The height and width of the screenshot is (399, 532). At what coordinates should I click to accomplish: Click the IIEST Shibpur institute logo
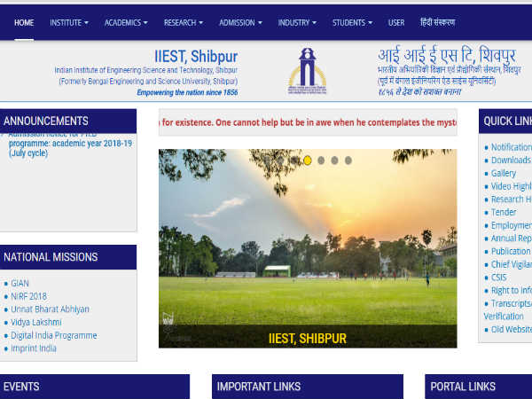tap(307, 72)
